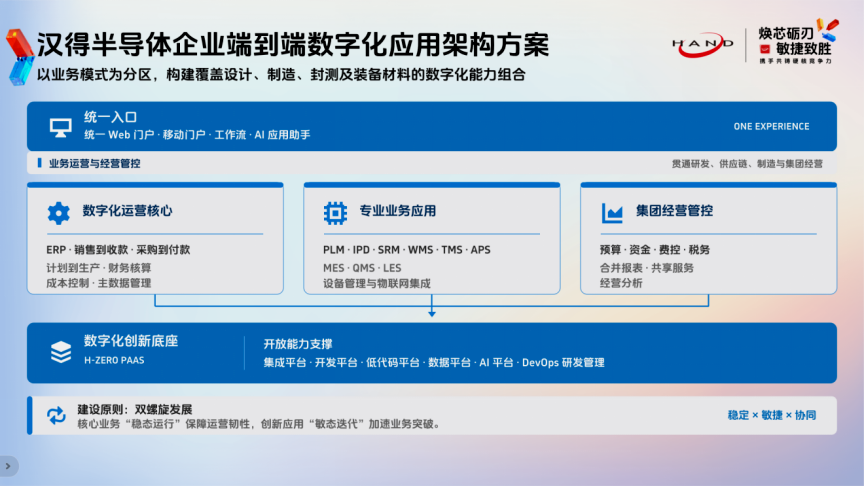
Task: Click the monitor icon beside 统一入口
Action: pos(60,127)
